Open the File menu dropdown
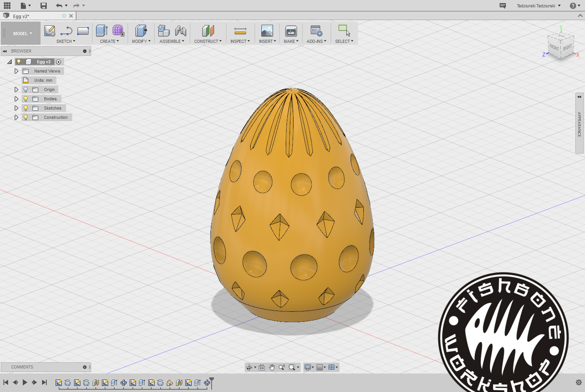This screenshot has width=585, height=392. 25,5
